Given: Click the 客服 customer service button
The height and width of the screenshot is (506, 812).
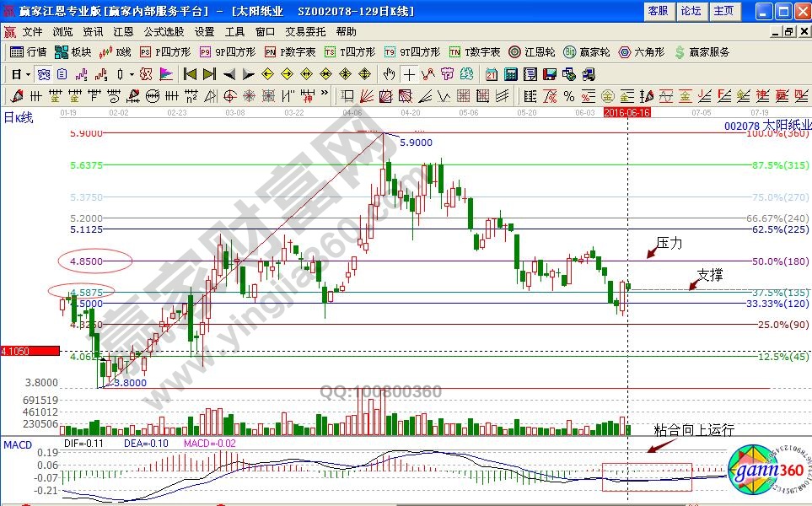Looking at the screenshot, I should click(658, 11).
